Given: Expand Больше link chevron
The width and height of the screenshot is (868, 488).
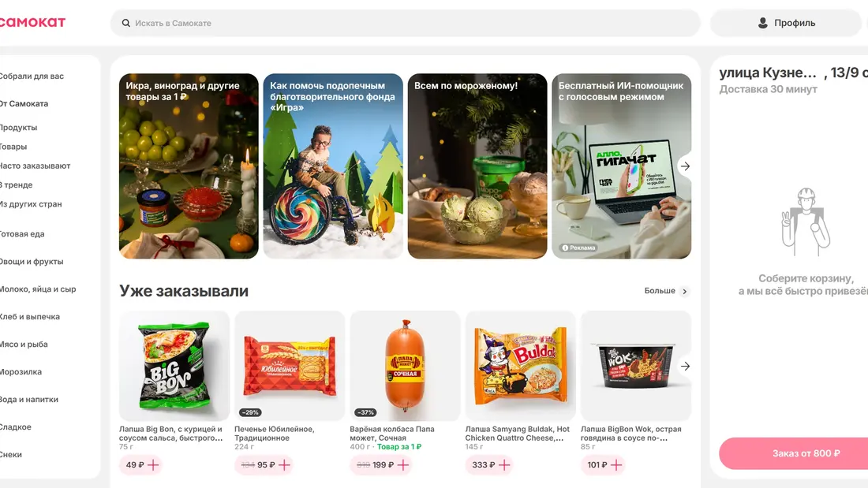Looking at the screenshot, I should point(685,291).
